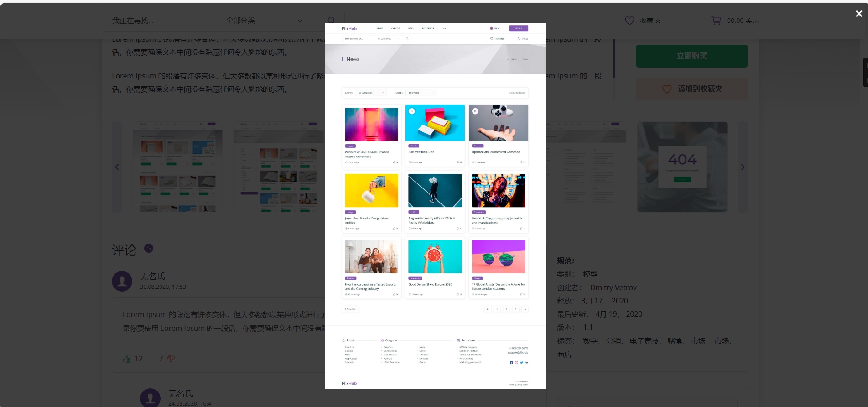
Task: Click the category value 模型
Action: point(590,274)
